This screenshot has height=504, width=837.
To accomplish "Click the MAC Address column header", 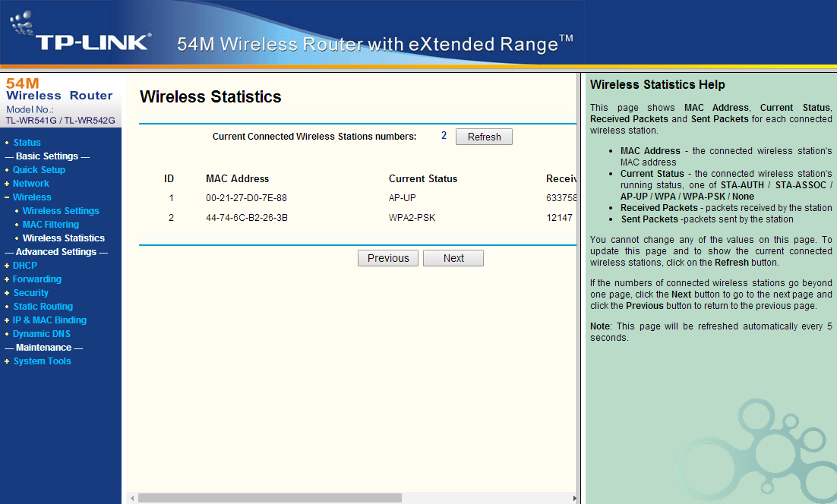I will pyautogui.click(x=238, y=178).
